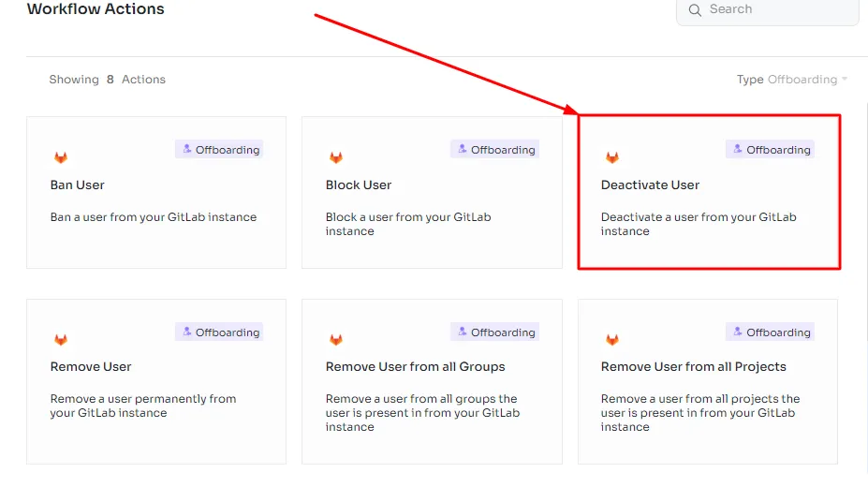Image resolution: width=868 pixels, height=502 pixels.
Task: Select Remove User from all Projects title
Action: click(x=694, y=366)
